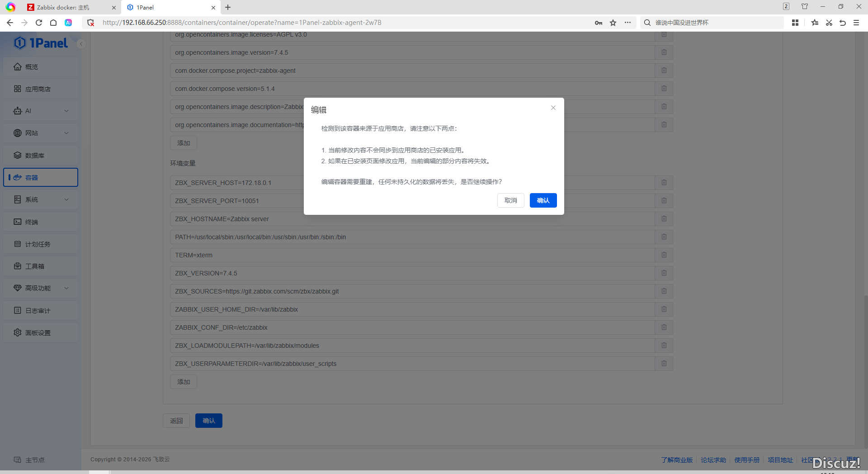Delete the ZBX_LOADMODULEPATH variable row
868x474 pixels.
(664, 346)
